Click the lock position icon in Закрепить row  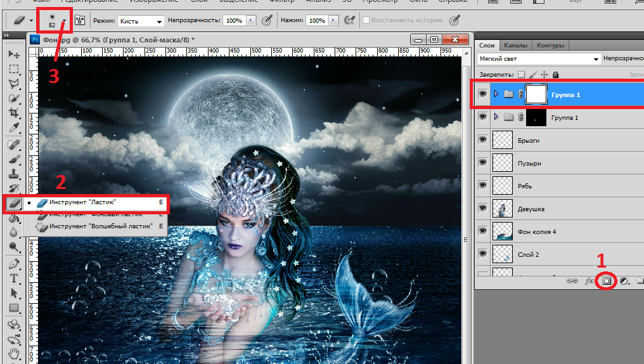[544, 75]
